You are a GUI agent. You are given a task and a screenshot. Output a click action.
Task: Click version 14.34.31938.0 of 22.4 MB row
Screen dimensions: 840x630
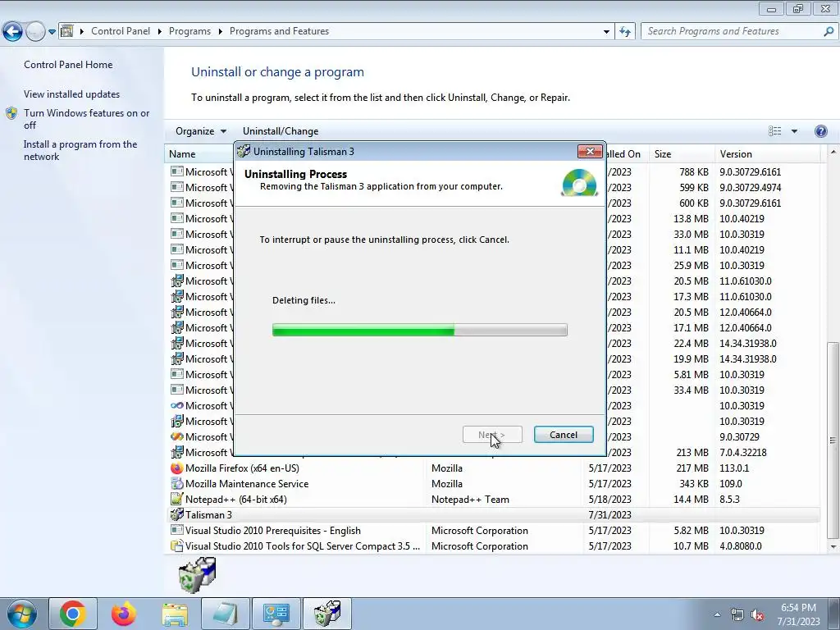(x=748, y=344)
